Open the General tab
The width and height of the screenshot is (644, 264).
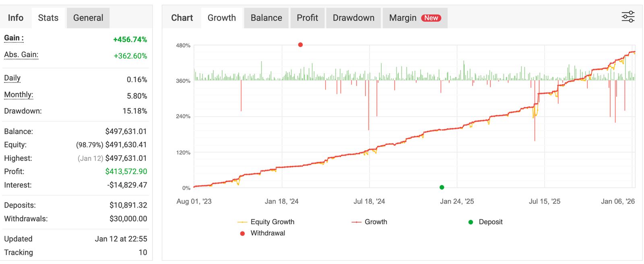coord(88,18)
